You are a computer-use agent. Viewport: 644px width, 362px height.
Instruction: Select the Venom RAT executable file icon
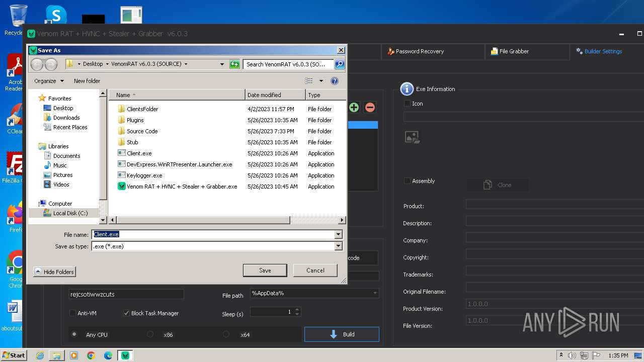[x=121, y=187]
